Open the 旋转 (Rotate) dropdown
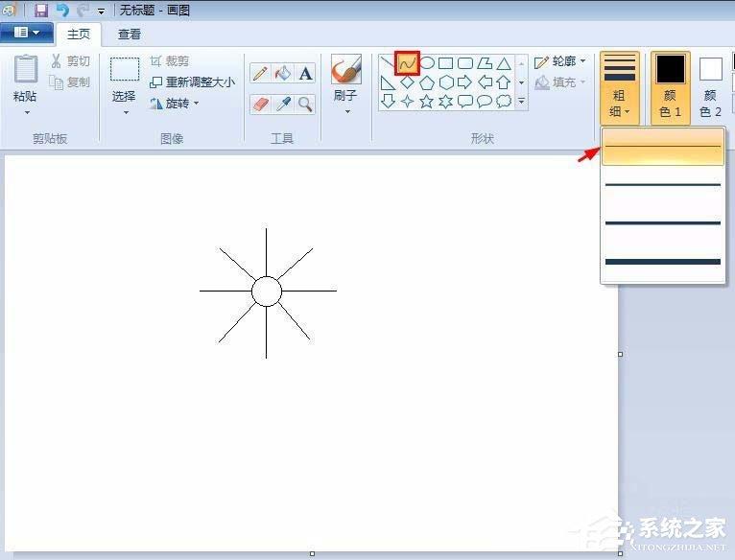Image resolution: width=735 pixels, height=560 pixels. click(x=174, y=104)
